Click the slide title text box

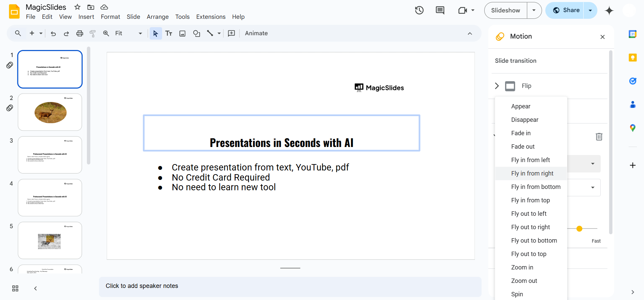(282, 133)
